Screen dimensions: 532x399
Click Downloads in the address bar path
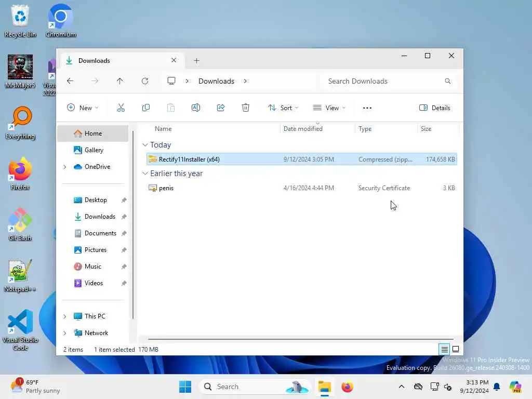(216, 81)
